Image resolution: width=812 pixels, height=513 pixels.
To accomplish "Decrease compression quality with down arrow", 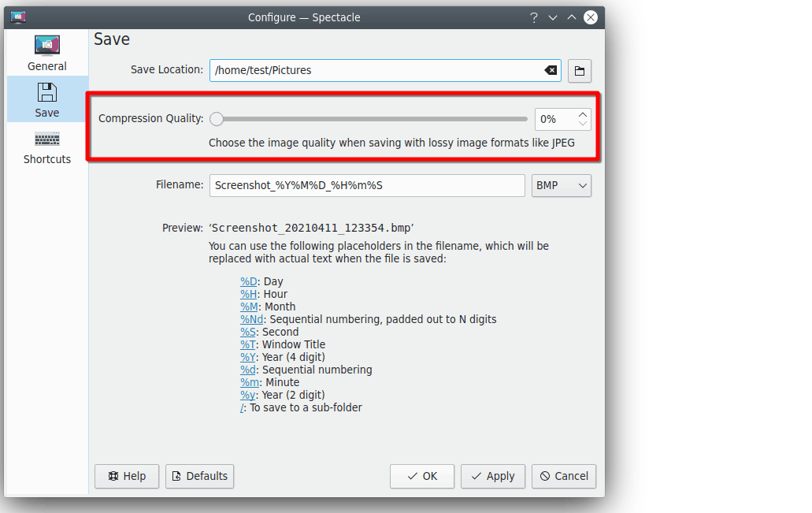I will (583, 124).
